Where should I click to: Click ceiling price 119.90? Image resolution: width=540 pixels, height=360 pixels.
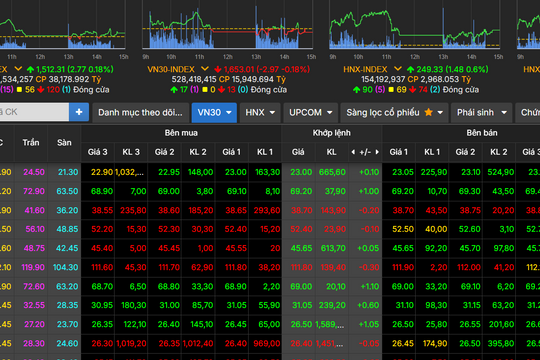point(33,267)
